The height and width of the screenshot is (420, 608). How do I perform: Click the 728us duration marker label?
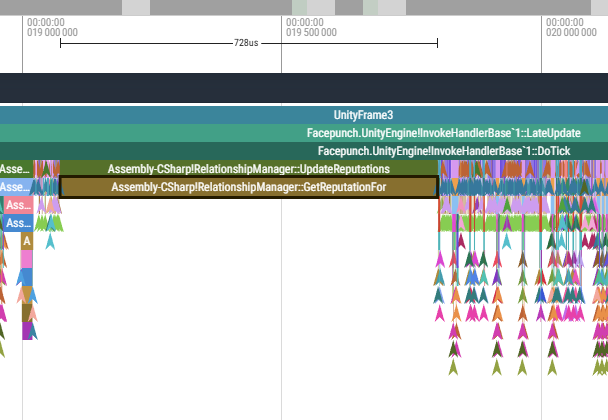[x=246, y=43]
